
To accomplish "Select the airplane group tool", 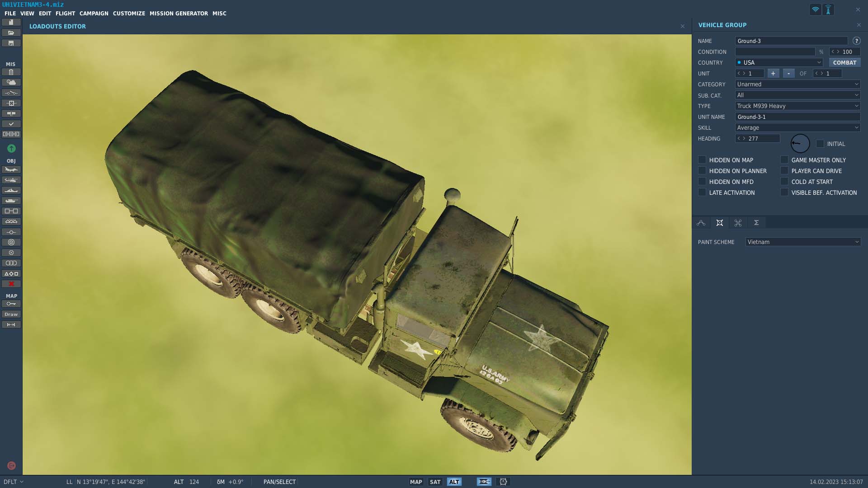I will click(11, 169).
